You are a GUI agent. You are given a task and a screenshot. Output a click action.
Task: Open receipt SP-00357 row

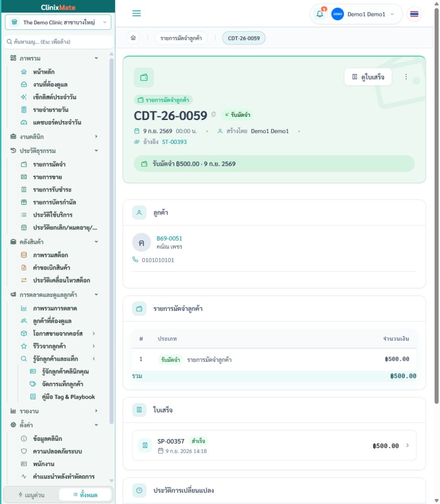tap(274, 445)
